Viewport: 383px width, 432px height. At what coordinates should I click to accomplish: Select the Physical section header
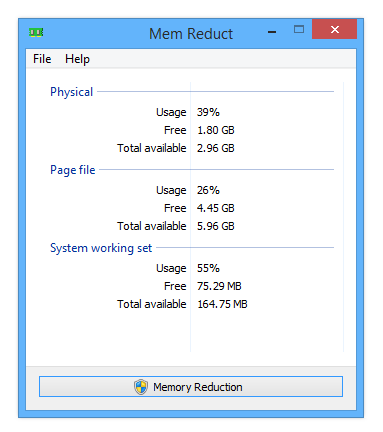pos(71,92)
